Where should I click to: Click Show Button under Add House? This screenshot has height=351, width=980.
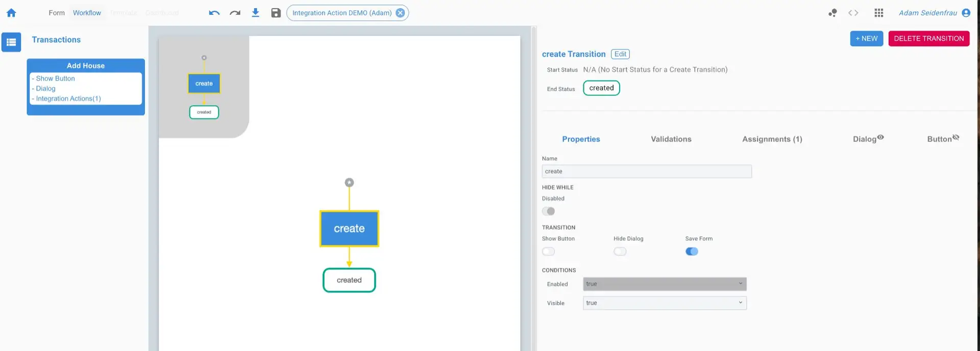click(55, 79)
